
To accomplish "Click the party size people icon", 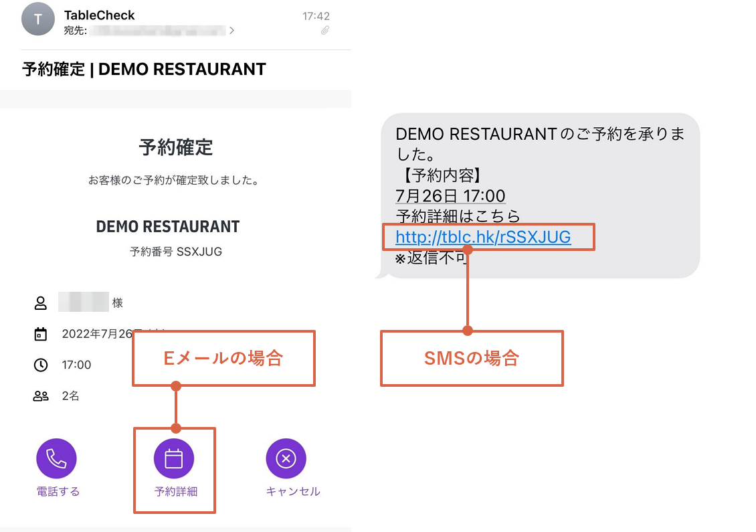I will tap(41, 396).
